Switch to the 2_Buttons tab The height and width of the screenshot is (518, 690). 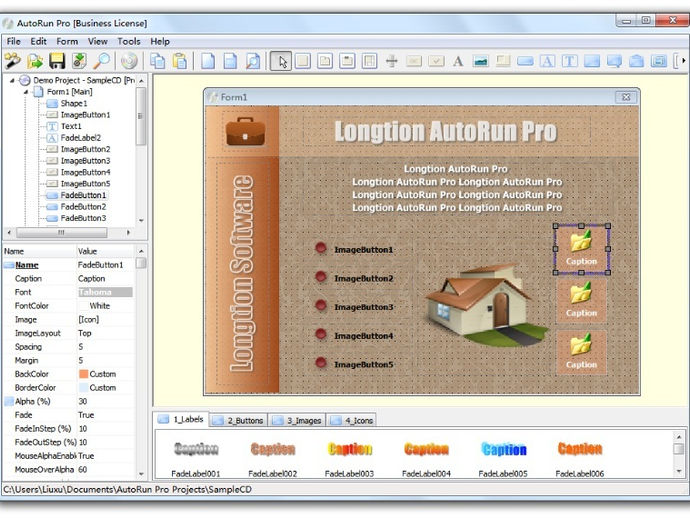click(239, 420)
